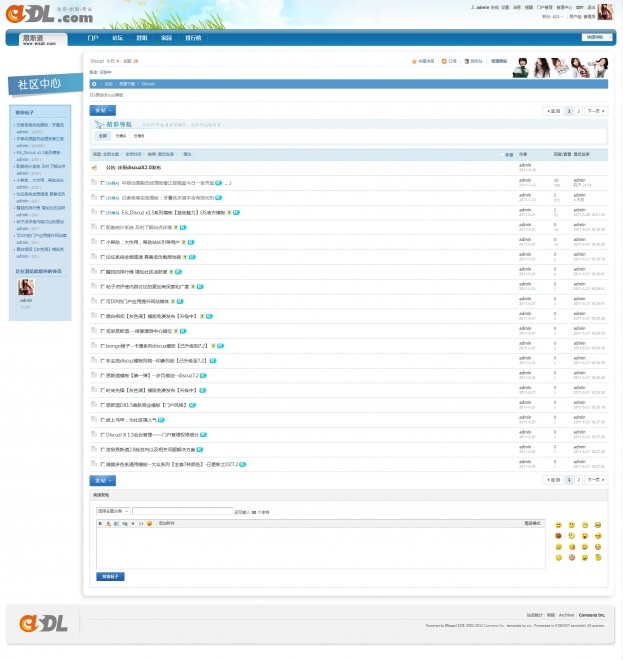
Task: Click the code brackets icon in the editor
Action: [x=141, y=524]
